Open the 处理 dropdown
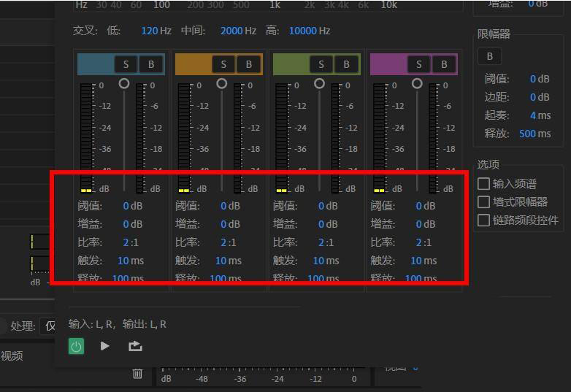 pyautogui.click(x=48, y=326)
